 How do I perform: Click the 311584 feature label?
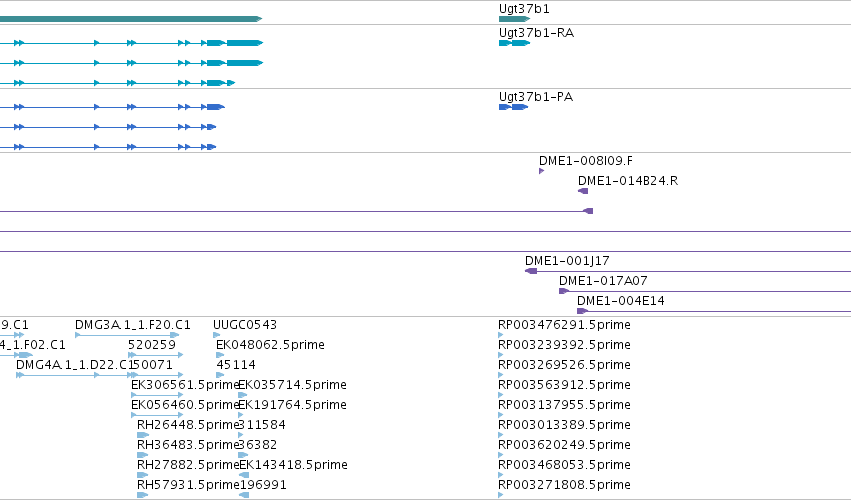pyautogui.click(x=262, y=426)
